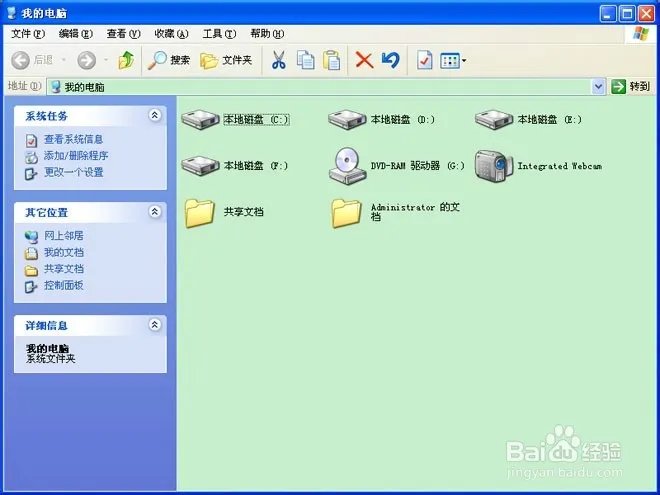This screenshot has width=660, height=495.
Task: Open 我的文档 link in sidebar
Action: click(x=64, y=253)
